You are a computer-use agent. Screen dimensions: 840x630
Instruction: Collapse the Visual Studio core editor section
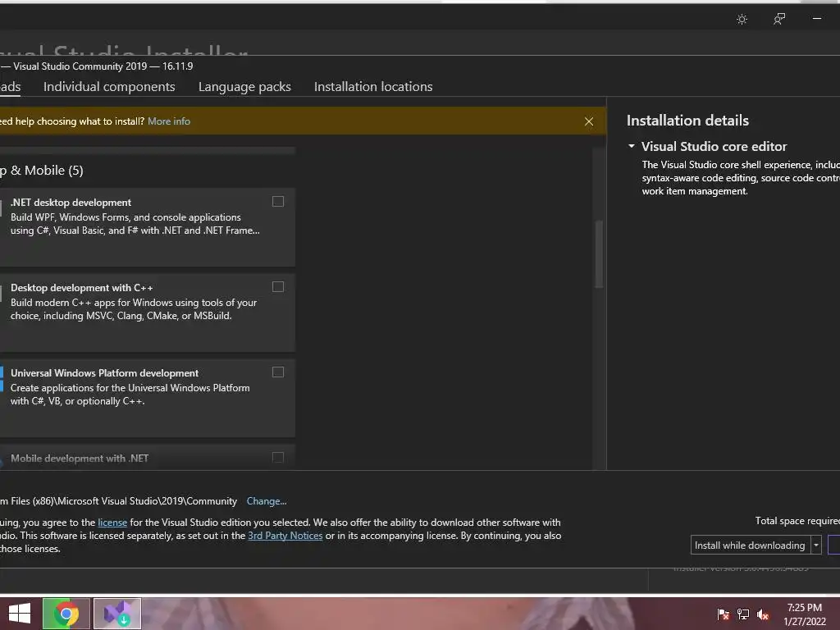pos(632,146)
